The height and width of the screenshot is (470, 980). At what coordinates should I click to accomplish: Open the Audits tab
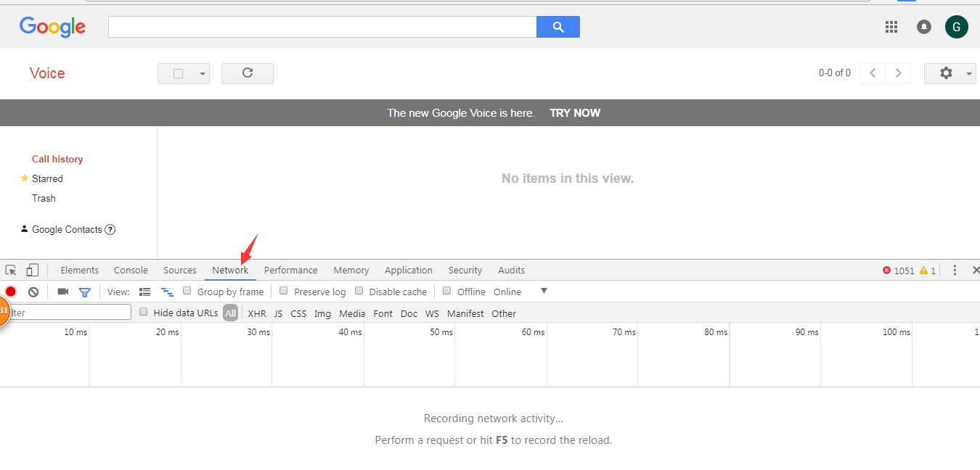(x=512, y=270)
